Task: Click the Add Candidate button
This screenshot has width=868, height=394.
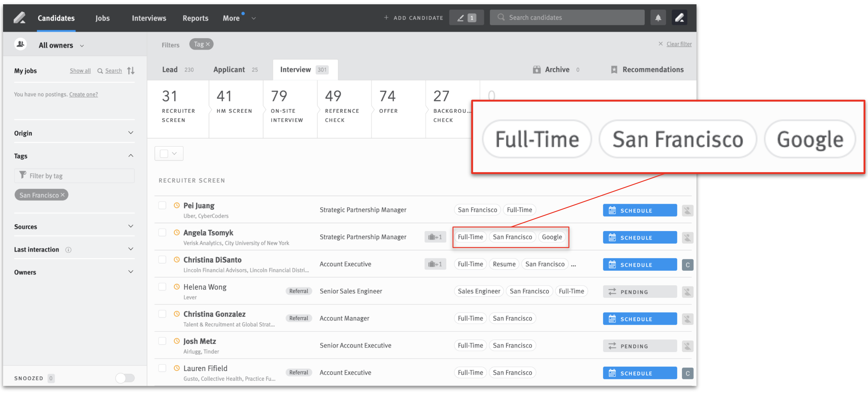Action: (x=413, y=17)
